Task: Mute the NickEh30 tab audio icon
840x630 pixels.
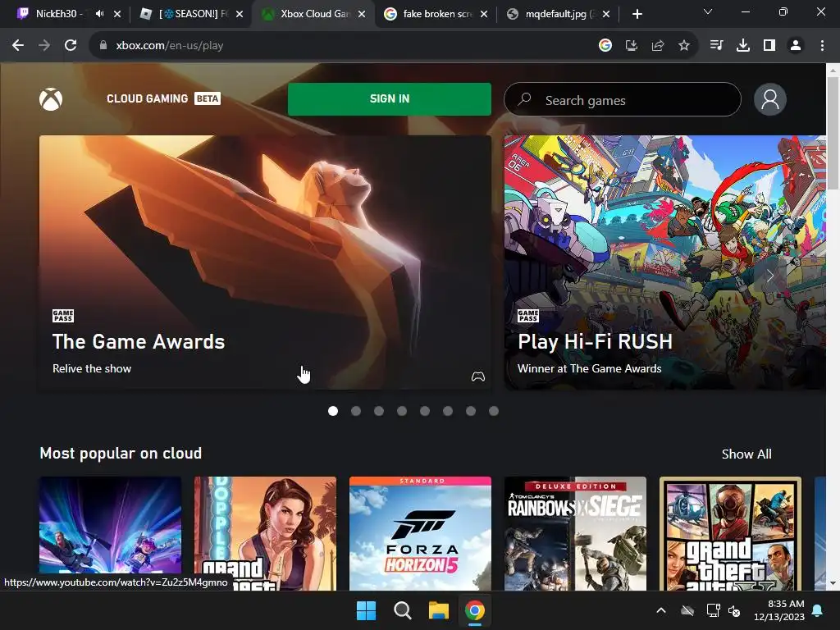Action: [99, 14]
